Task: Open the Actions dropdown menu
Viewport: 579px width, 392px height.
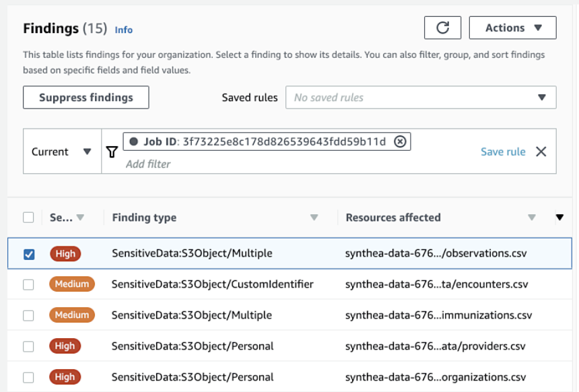Action: tap(512, 28)
